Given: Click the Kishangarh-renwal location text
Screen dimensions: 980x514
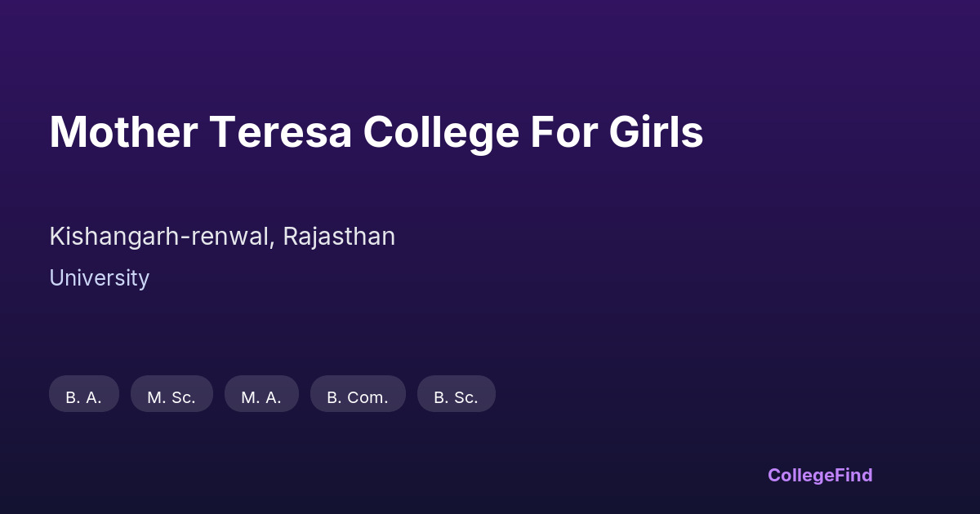Looking at the screenshot, I should point(162,237).
